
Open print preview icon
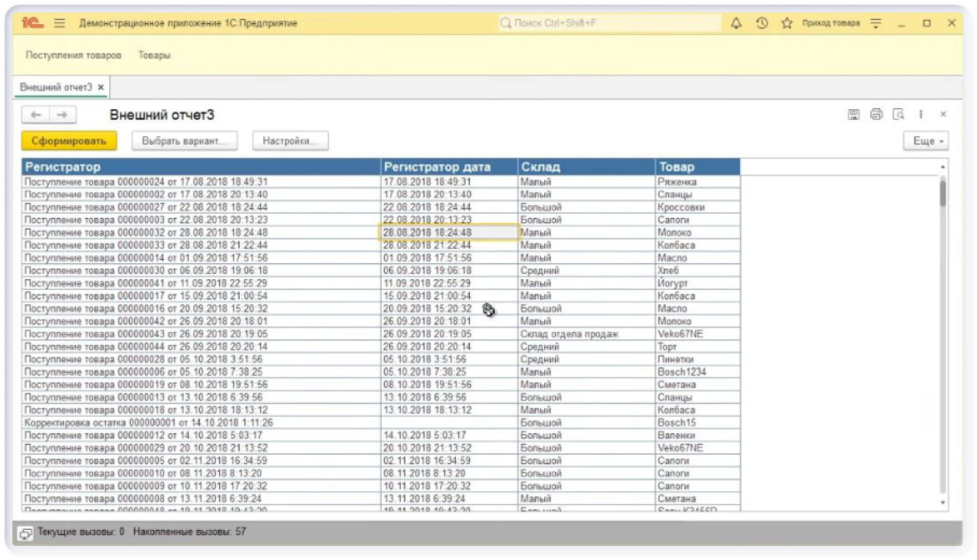(898, 114)
